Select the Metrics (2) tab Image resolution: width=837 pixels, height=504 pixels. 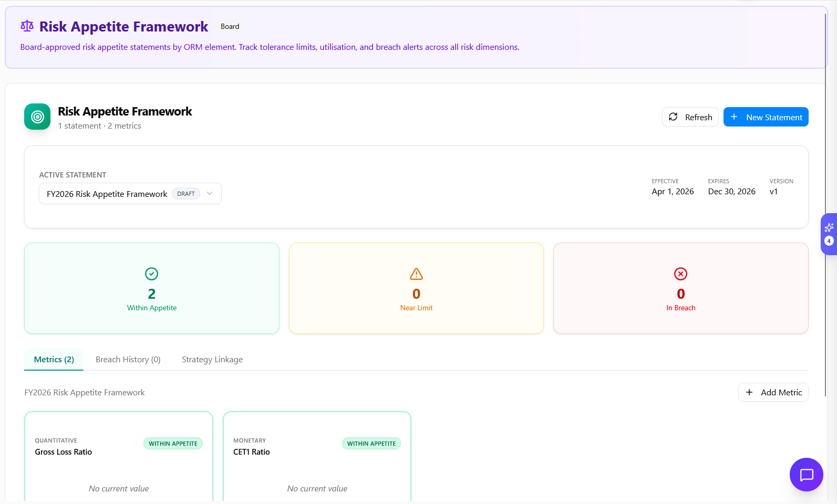pos(54,360)
